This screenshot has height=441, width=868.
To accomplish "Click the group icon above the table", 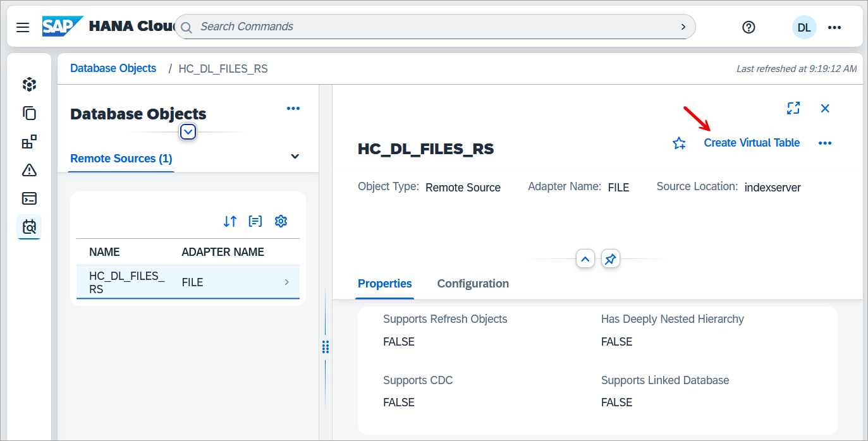I will tap(255, 221).
